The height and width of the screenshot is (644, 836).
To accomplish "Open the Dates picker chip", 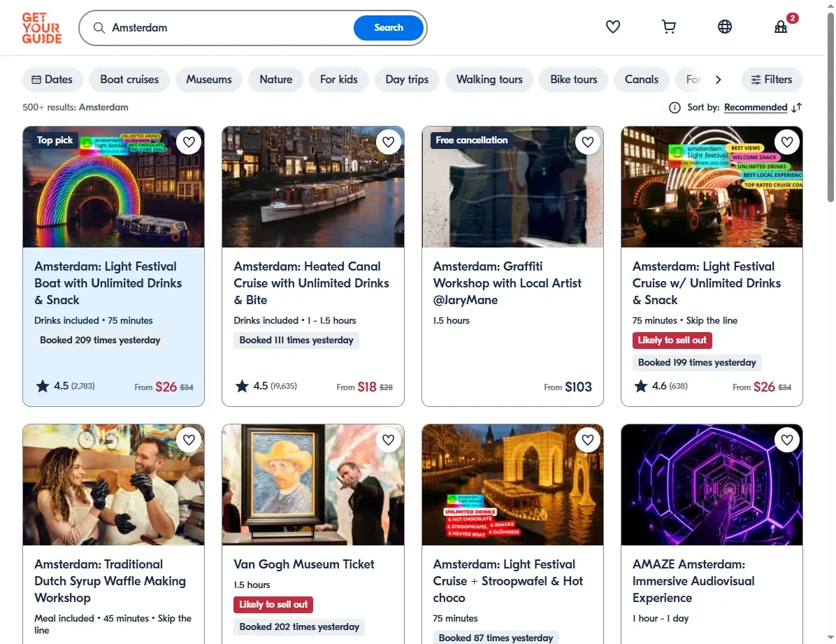I will click(52, 80).
